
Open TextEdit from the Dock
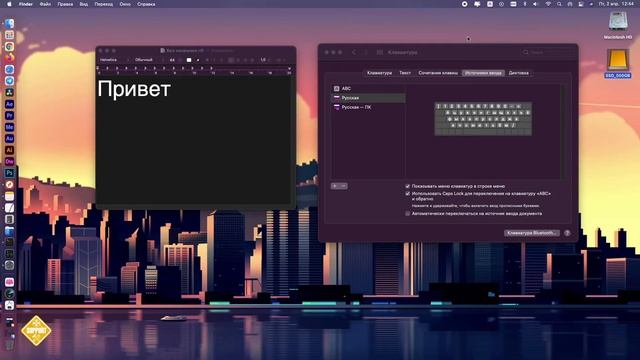(x=9, y=208)
